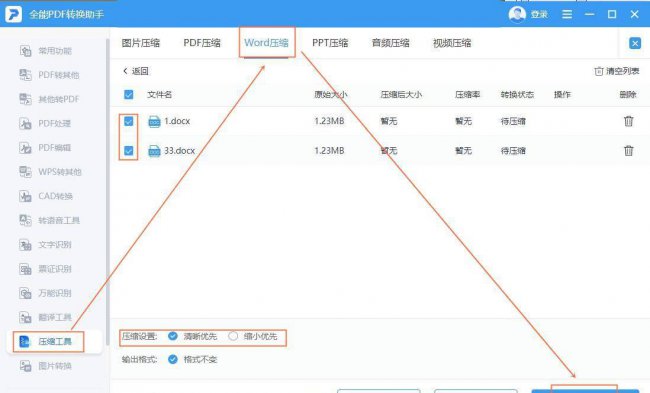Delete the 33.docx row with the trash icon

click(628, 150)
